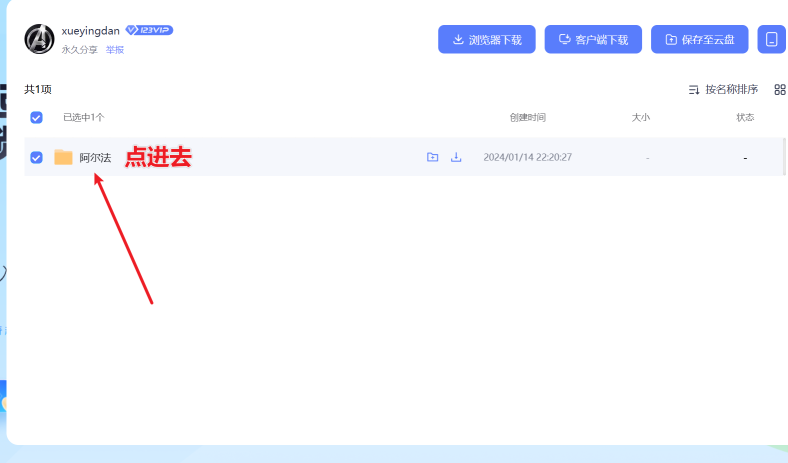
Task: Click the 大小 column header
Action: click(640, 117)
